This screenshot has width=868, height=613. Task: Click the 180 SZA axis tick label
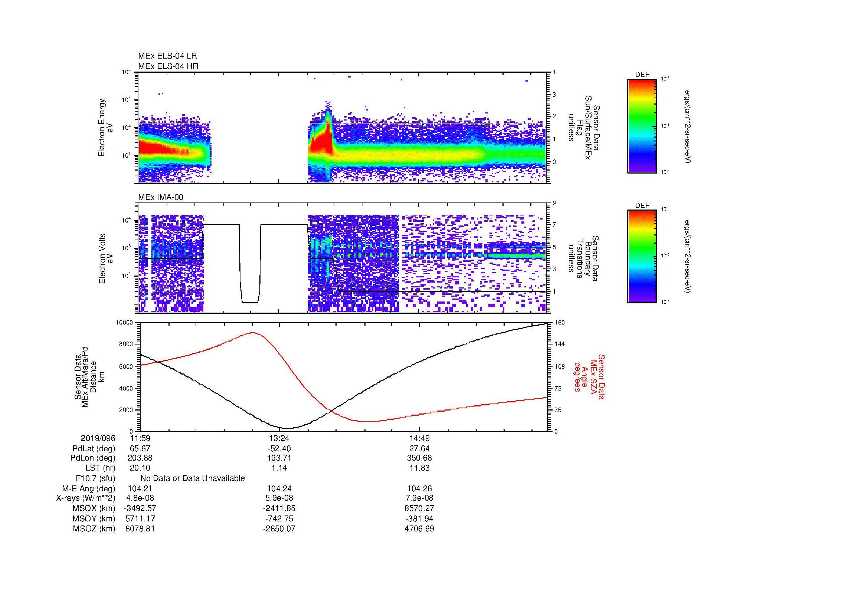click(559, 323)
